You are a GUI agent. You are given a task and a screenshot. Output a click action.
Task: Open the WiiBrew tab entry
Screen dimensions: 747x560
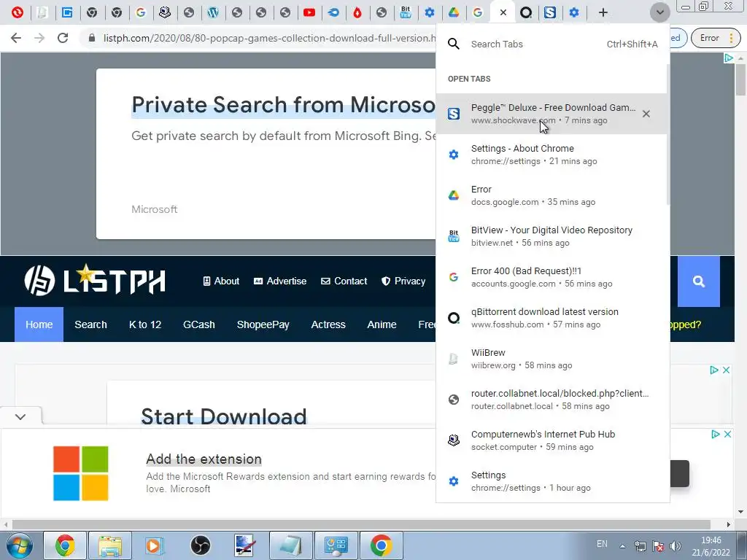pyautogui.click(x=551, y=359)
